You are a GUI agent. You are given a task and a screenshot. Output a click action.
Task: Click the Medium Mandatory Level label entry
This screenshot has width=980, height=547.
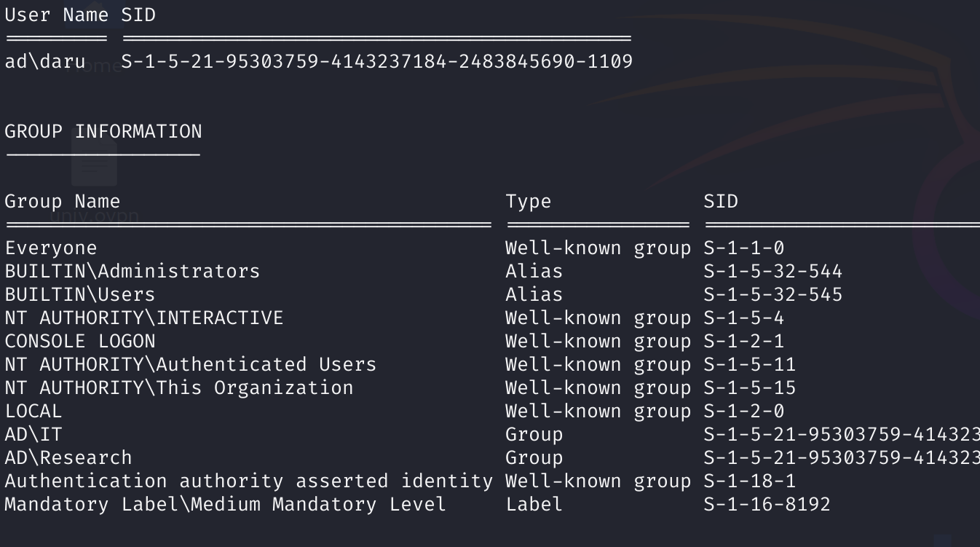(x=225, y=505)
